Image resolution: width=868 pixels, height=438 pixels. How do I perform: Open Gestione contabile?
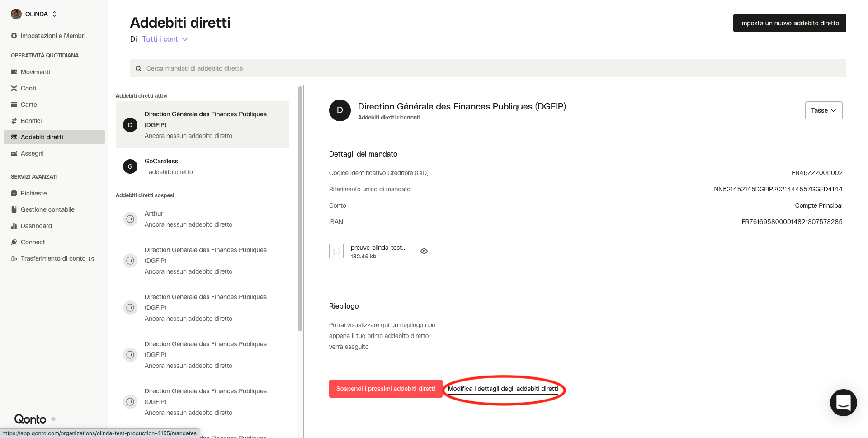point(47,209)
